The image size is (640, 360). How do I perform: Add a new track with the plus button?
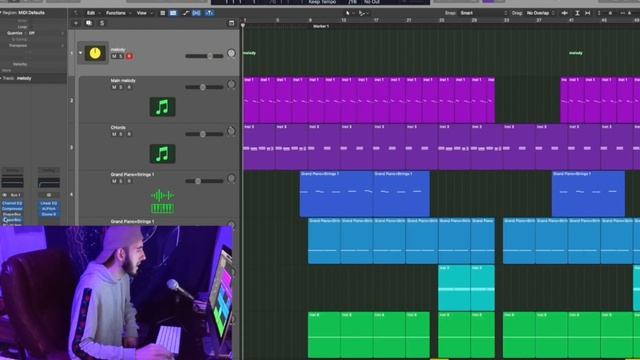click(x=76, y=23)
